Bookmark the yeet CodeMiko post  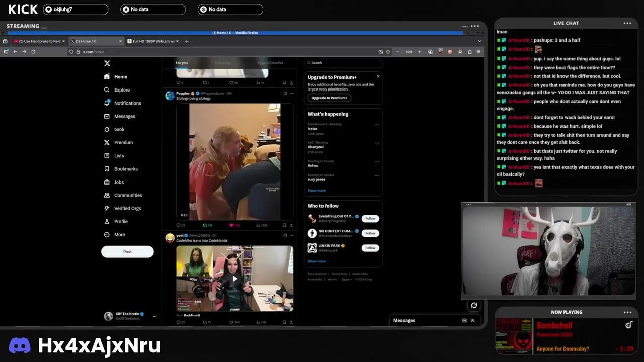284,322
